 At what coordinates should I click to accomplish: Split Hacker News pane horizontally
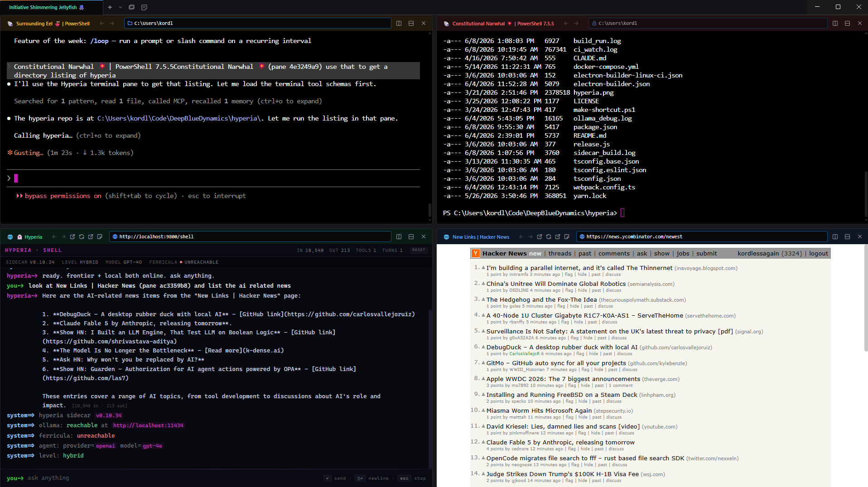(848, 236)
